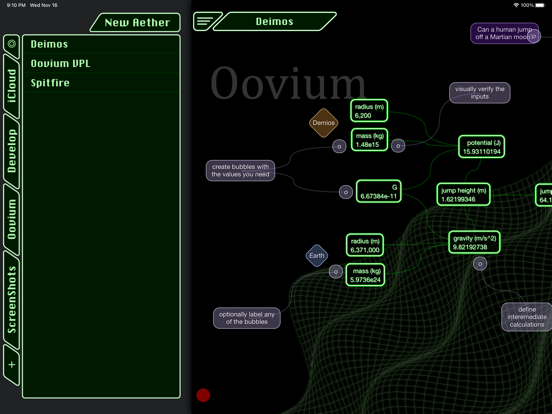The width and height of the screenshot is (552, 414).
Task: Tap the circle connector left of G bubble
Action: tap(346, 192)
